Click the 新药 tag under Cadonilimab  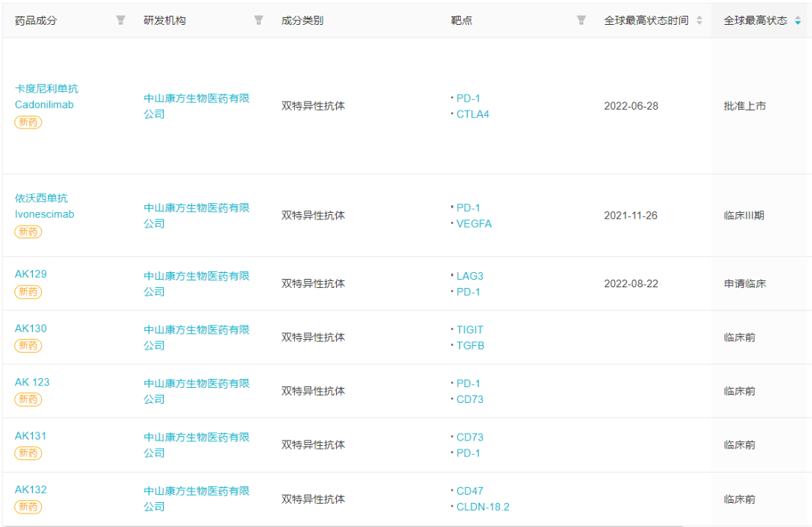(x=28, y=123)
